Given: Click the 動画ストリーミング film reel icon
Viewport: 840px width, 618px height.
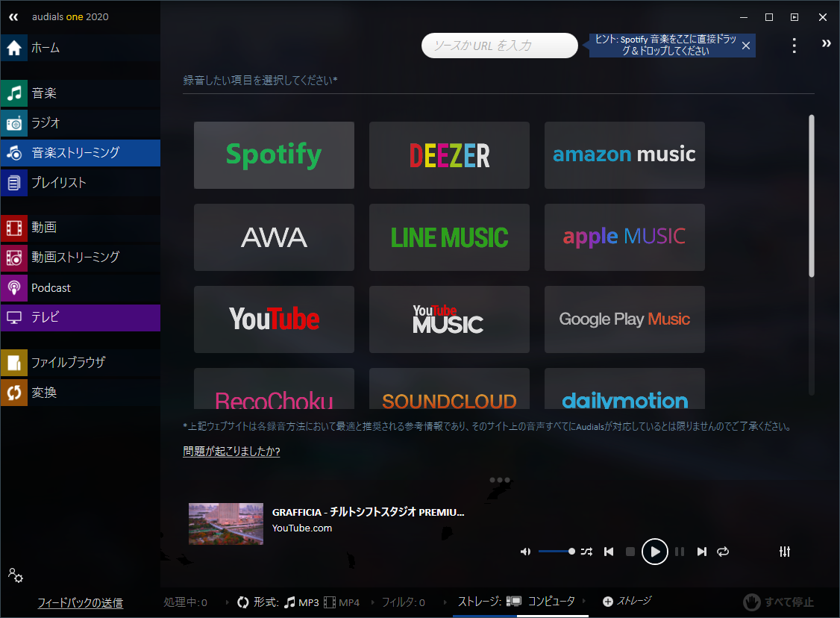Looking at the screenshot, I should (x=14, y=257).
